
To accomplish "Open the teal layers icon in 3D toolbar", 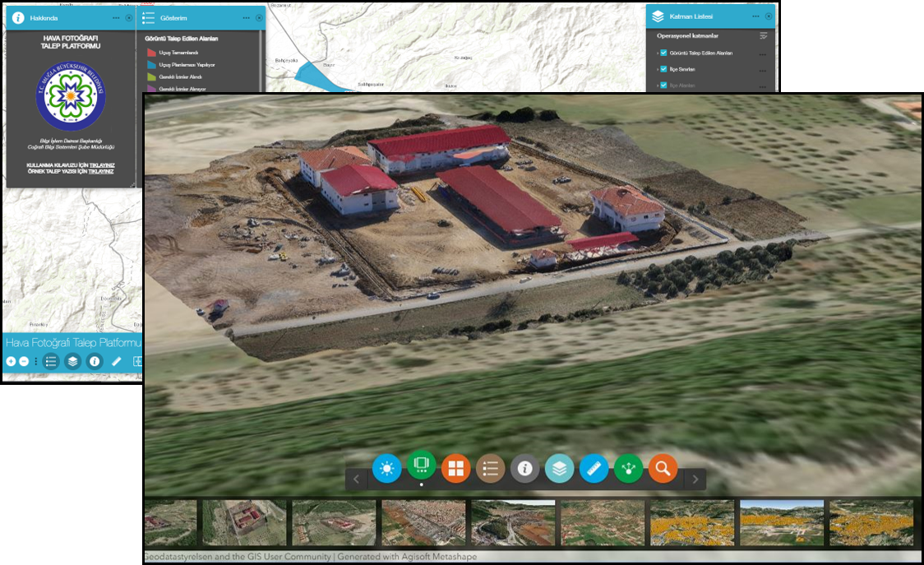I will [x=559, y=469].
